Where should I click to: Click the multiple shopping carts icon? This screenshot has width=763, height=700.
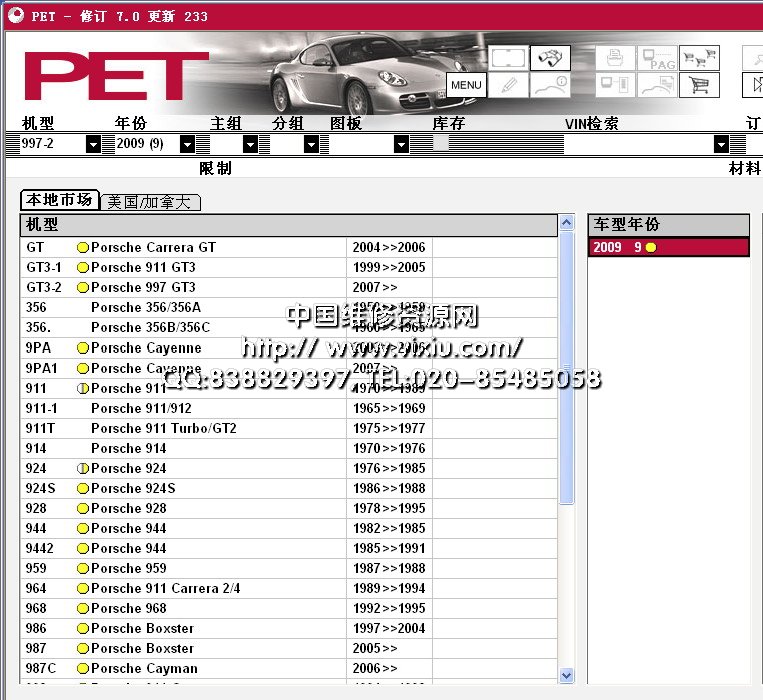[699, 58]
